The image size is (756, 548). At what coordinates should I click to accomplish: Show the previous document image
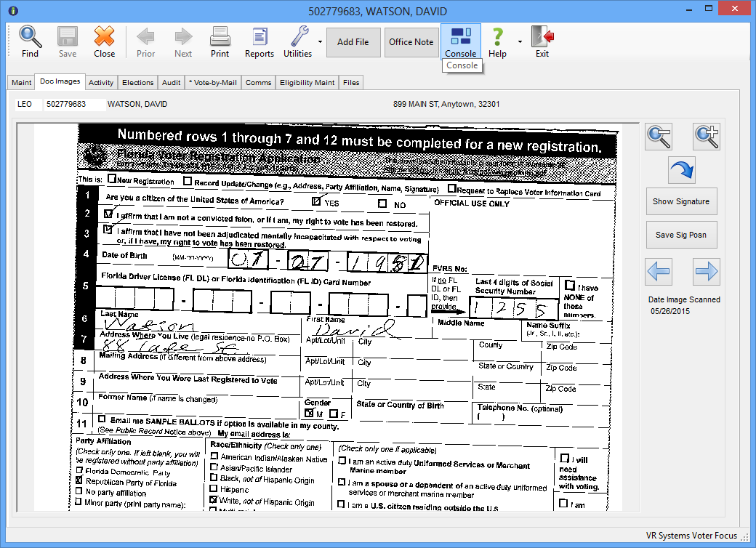[x=659, y=271]
